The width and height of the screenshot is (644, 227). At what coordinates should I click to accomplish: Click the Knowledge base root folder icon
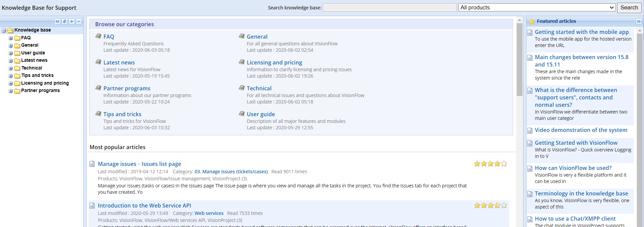click(x=10, y=30)
